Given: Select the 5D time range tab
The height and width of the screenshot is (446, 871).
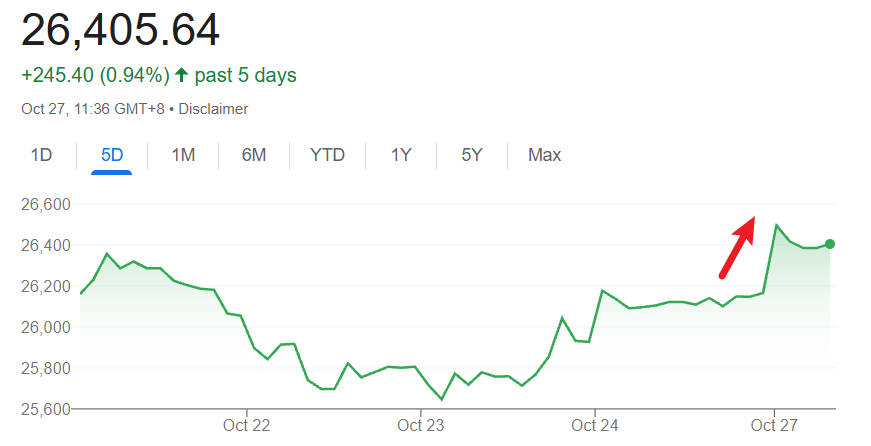Looking at the screenshot, I should point(112,155).
